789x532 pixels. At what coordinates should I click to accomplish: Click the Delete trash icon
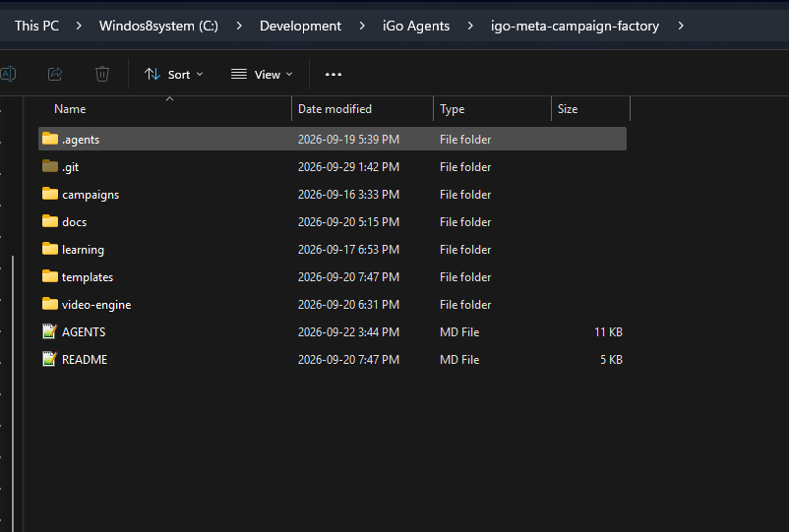click(x=102, y=74)
